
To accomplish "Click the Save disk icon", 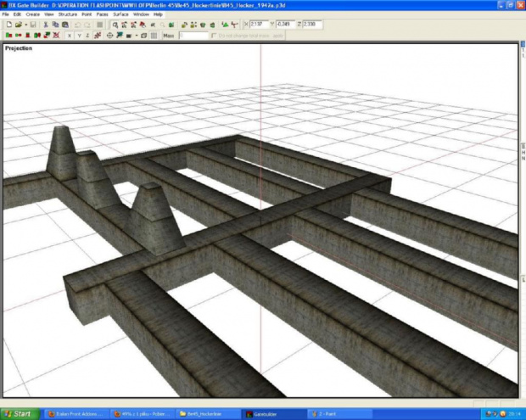I will point(33,25).
